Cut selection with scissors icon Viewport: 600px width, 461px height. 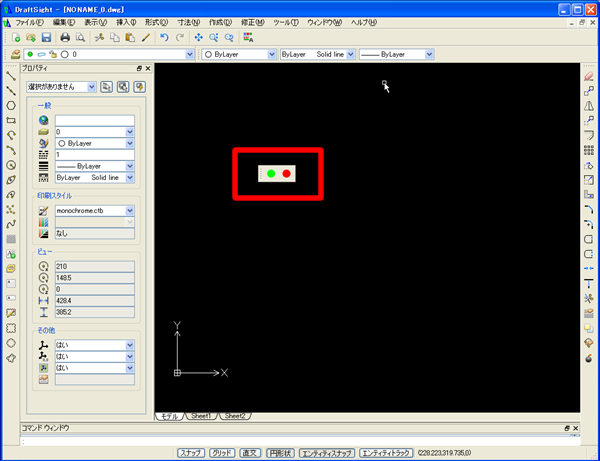click(x=99, y=37)
